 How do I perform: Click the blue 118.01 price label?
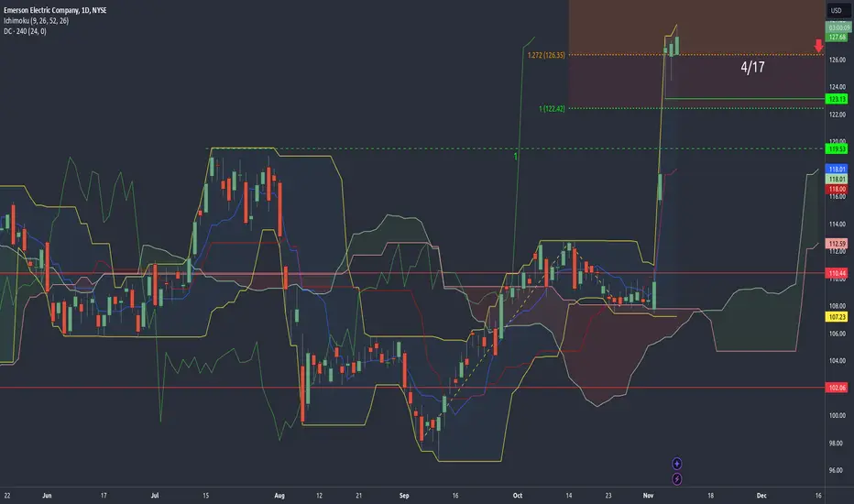coord(837,169)
